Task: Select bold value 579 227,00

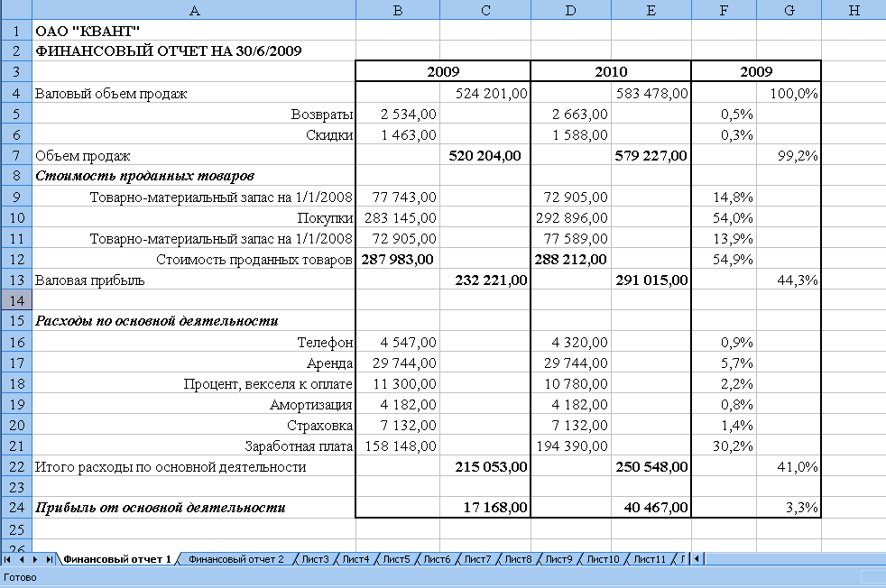Action: coord(651,155)
